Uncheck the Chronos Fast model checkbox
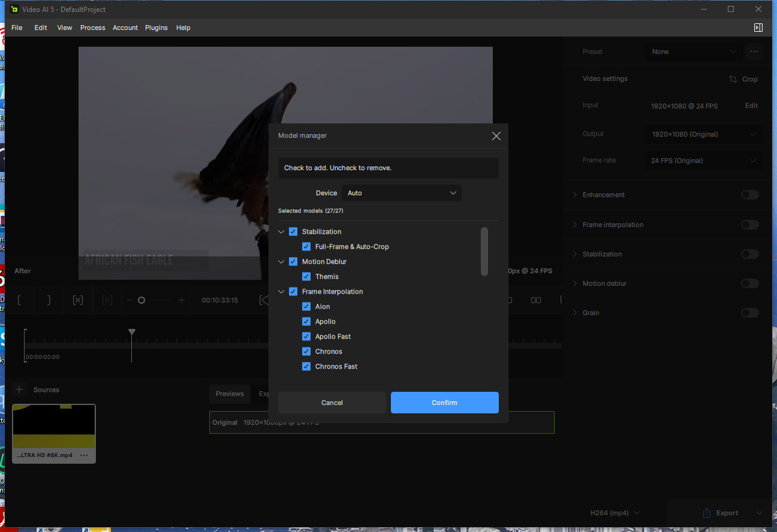The height and width of the screenshot is (532, 777). pyautogui.click(x=306, y=367)
